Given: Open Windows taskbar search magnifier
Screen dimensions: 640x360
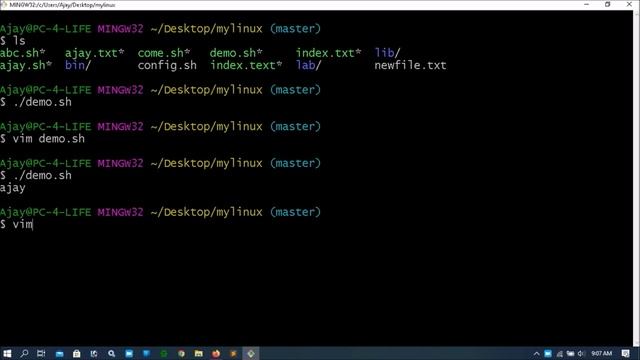Looking at the screenshot, I should click(x=24, y=353).
